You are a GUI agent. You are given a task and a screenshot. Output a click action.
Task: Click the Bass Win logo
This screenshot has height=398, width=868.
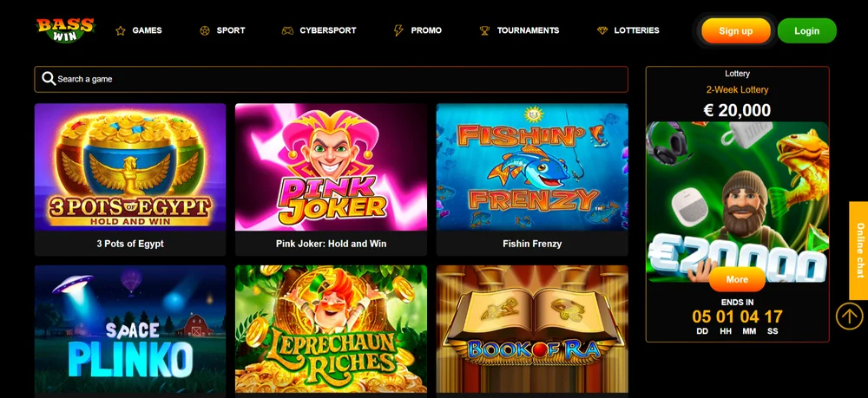point(65,30)
